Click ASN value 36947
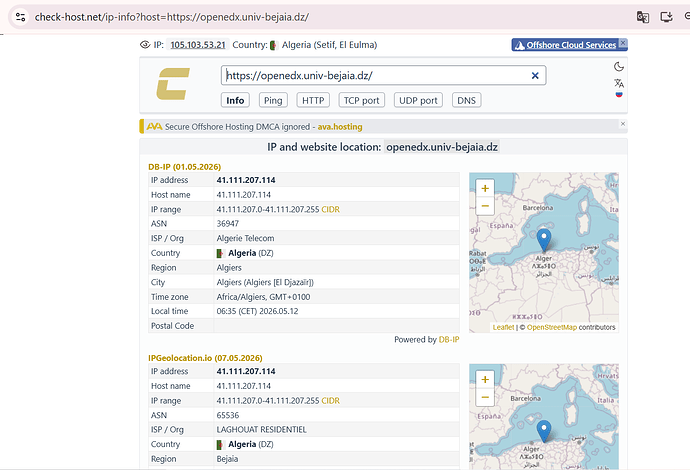This screenshot has width=690, height=470. pyautogui.click(x=228, y=224)
